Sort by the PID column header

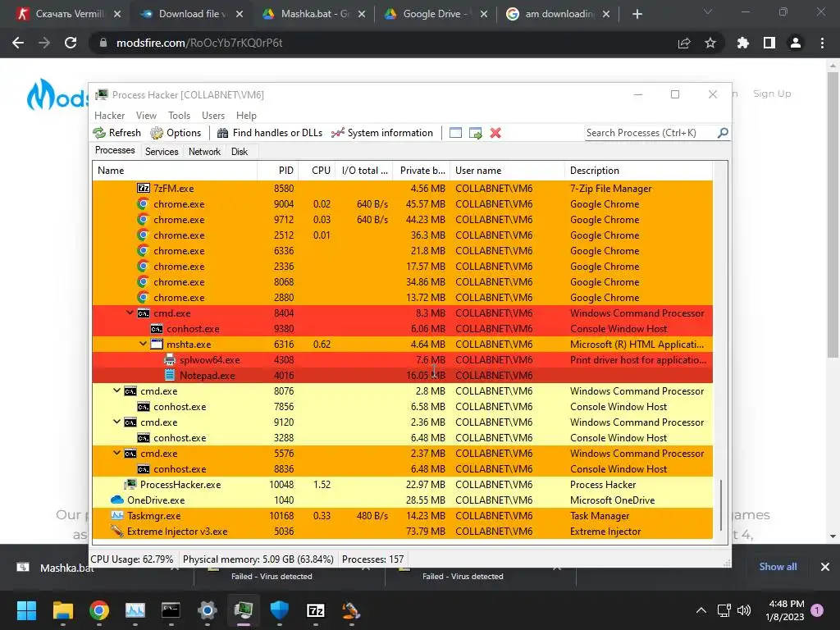click(278, 171)
